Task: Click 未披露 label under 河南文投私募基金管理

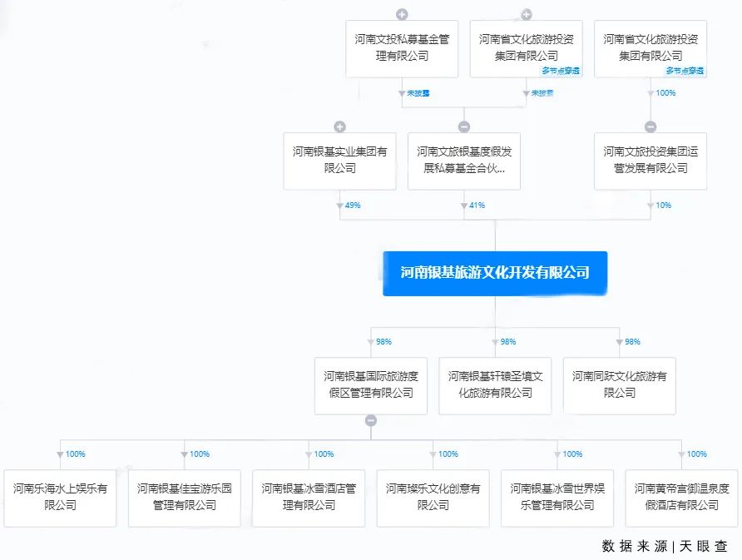Action: coord(418,93)
